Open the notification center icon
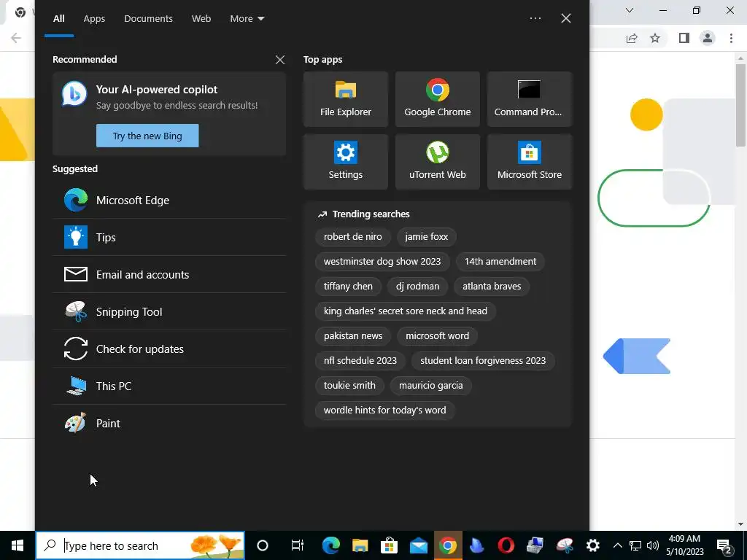The width and height of the screenshot is (747, 560). 724,545
